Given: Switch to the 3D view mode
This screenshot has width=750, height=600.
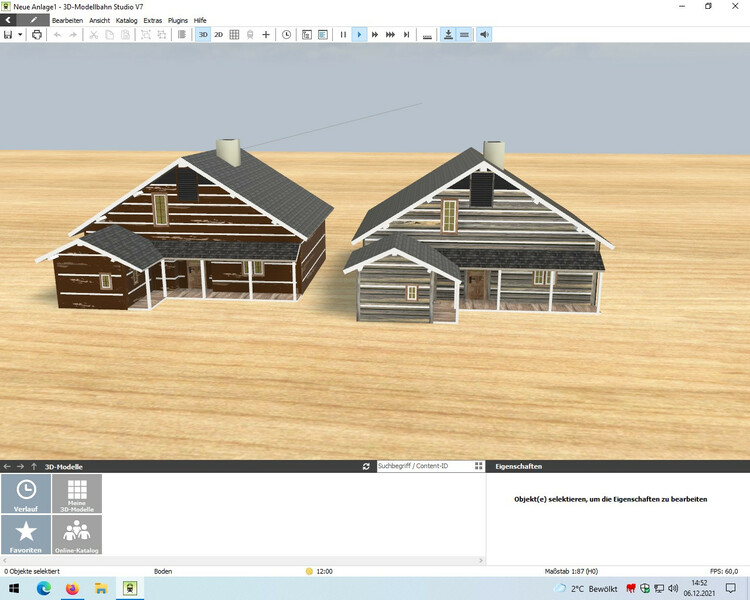Looking at the screenshot, I should click(x=203, y=34).
